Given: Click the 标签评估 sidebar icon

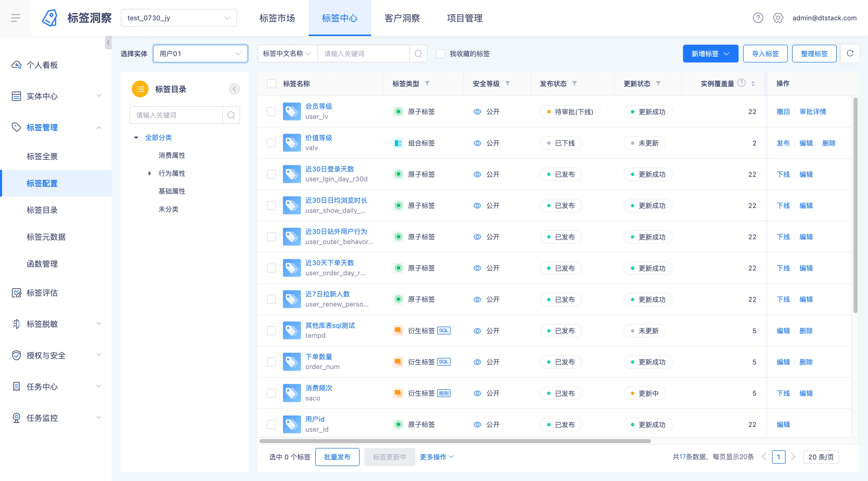Looking at the screenshot, I should tap(16, 293).
